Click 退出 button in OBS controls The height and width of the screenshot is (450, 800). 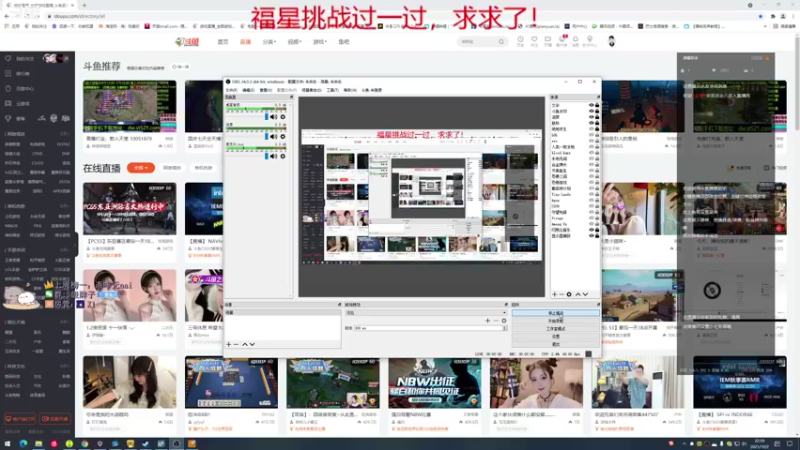556,344
